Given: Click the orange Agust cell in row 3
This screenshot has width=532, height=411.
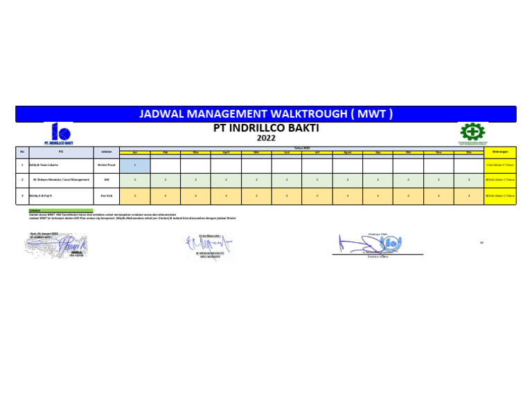Looking at the screenshot, I should 348,197.
